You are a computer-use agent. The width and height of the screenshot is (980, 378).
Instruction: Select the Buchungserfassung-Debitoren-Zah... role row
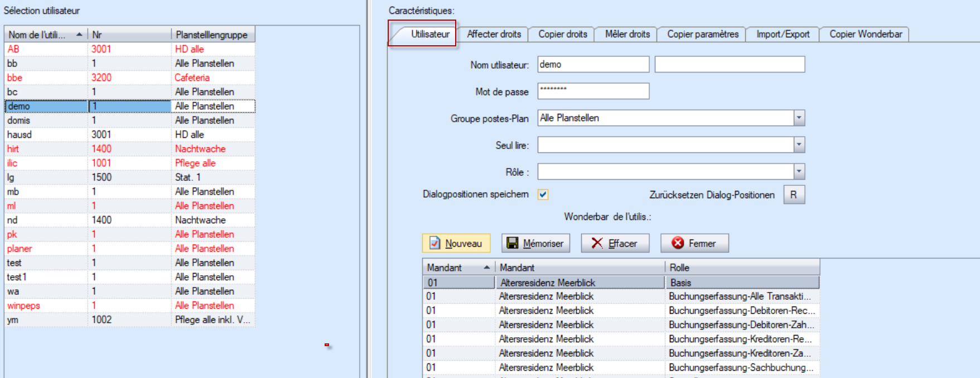[621, 325]
